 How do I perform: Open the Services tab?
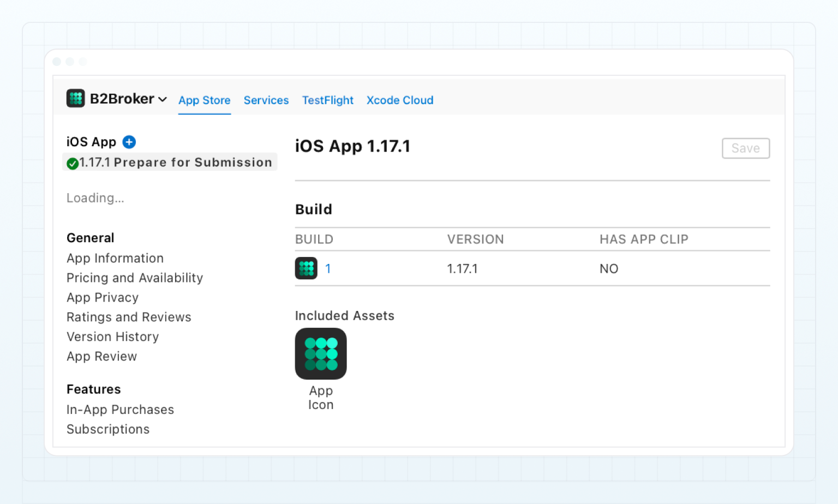click(266, 100)
